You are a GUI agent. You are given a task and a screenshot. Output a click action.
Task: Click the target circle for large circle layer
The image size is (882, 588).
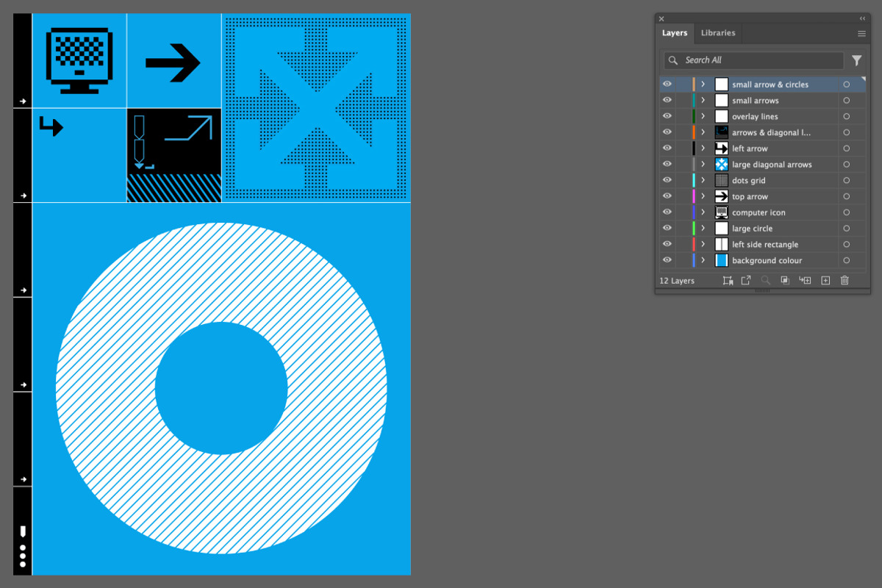click(847, 229)
